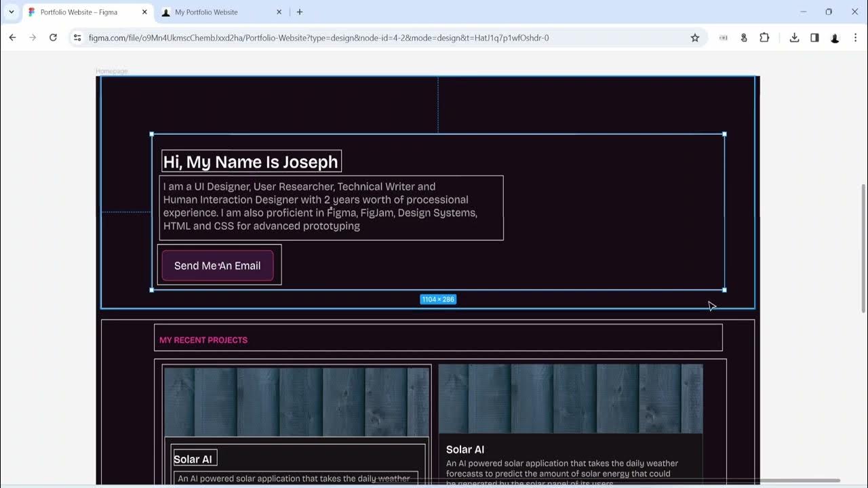This screenshot has width=868, height=488.
Task: Open the Chrome profile avatar
Action: tap(835, 38)
